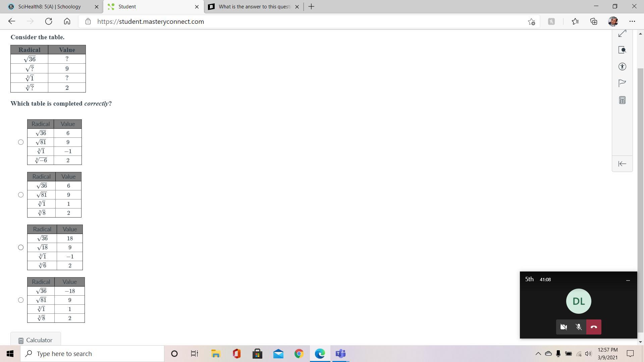Select fourth answer table with value -18
The width and height of the screenshot is (644, 362).
coord(21,300)
